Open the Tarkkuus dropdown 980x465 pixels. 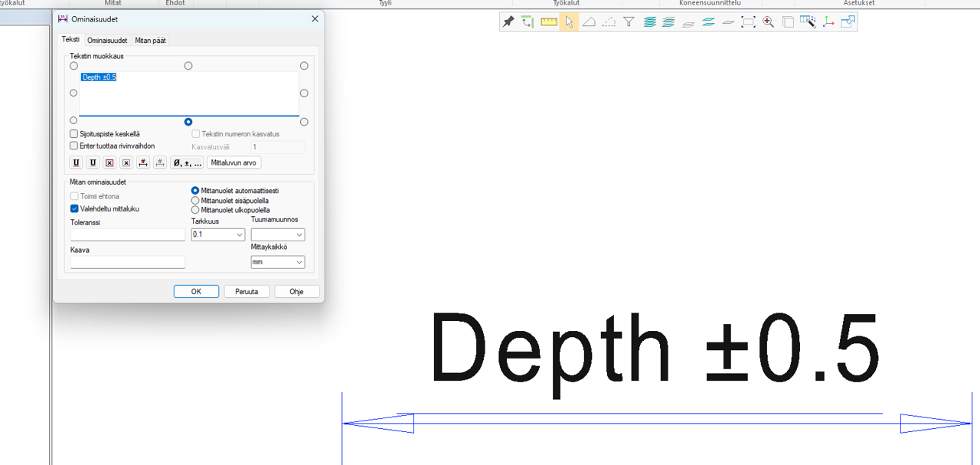[218, 234]
